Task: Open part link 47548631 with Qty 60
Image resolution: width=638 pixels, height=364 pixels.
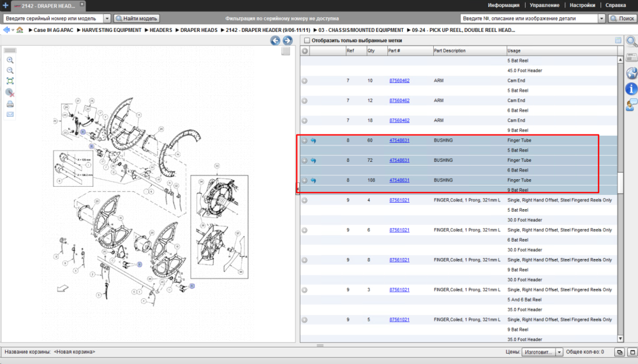Action: (x=399, y=140)
